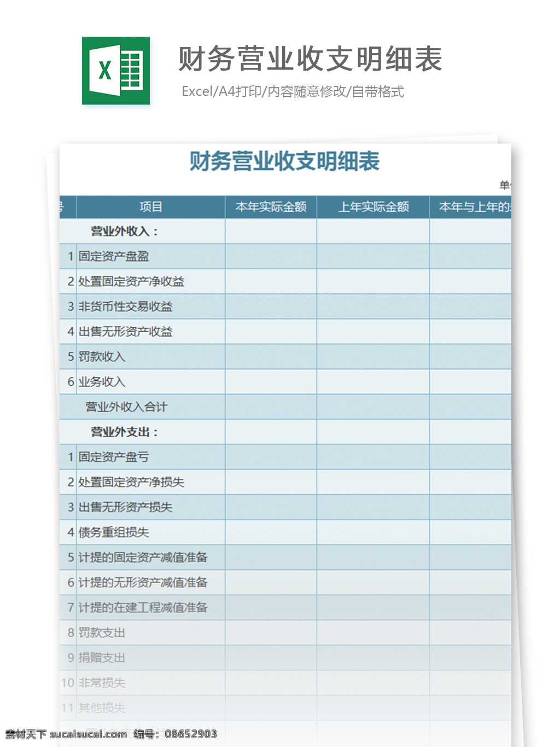
Task: Select the cell 捐赠支出
Action: [150, 658]
